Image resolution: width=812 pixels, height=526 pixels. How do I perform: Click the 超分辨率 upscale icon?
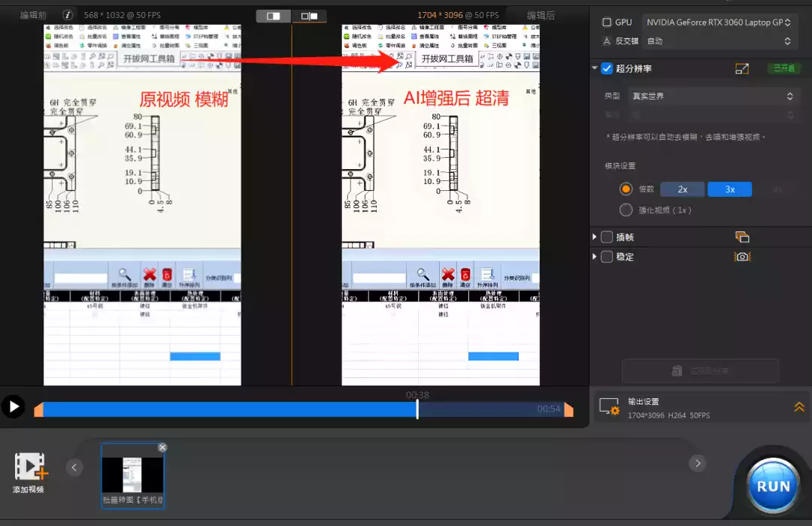click(742, 68)
